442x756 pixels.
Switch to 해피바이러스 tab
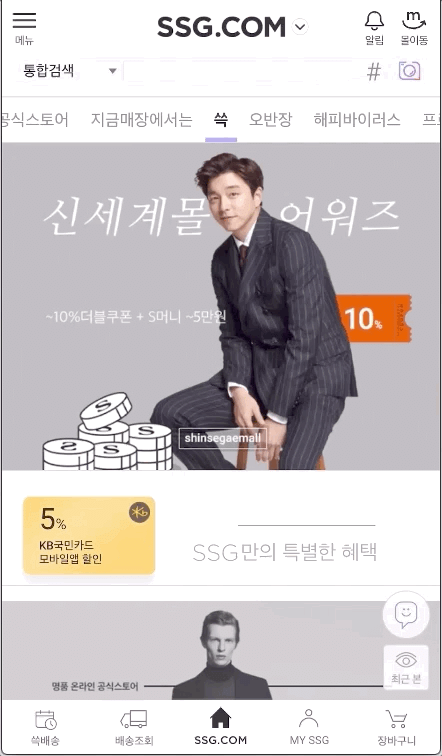coord(357,120)
